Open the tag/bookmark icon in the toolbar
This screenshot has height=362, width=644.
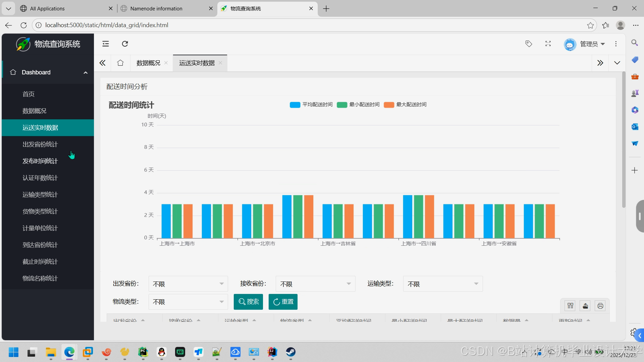pos(528,44)
